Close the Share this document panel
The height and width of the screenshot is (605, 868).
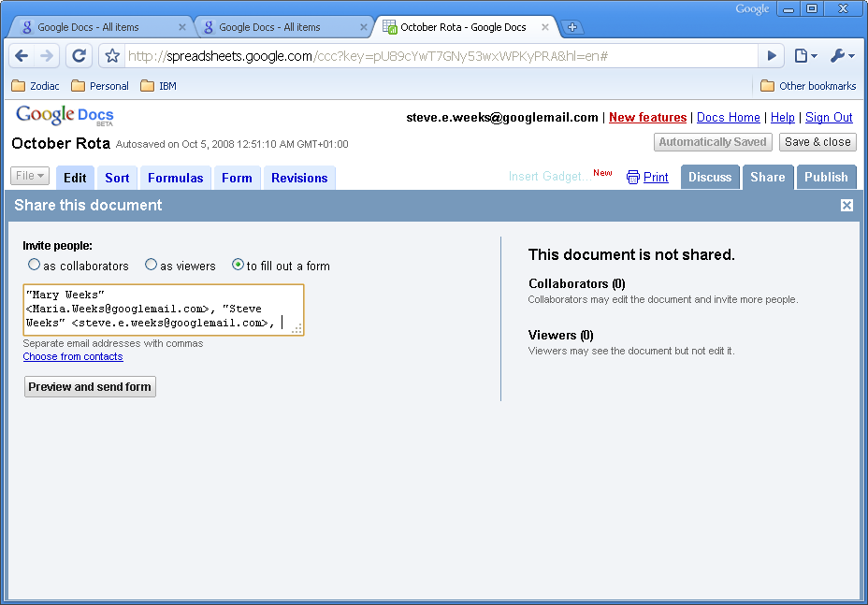click(x=846, y=206)
